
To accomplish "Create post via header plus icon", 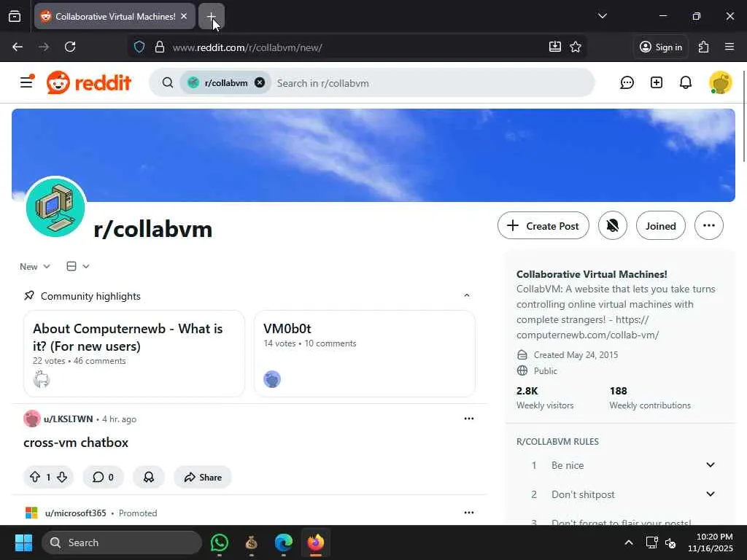I will coord(657,82).
